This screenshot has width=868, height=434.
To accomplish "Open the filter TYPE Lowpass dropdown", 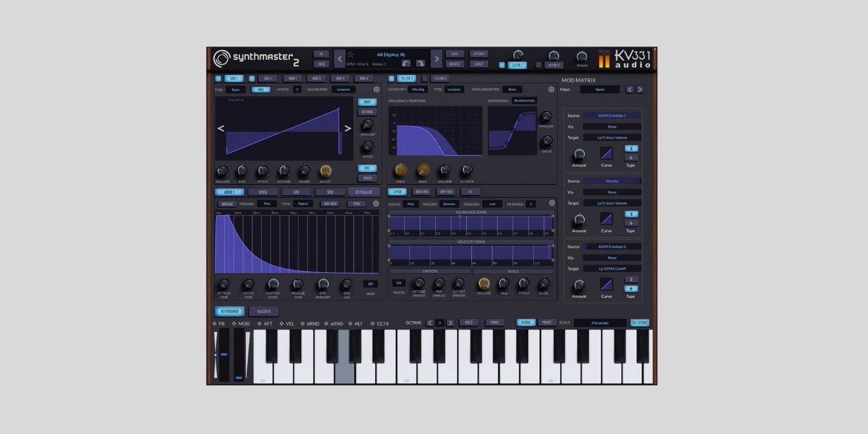I will pyautogui.click(x=454, y=89).
